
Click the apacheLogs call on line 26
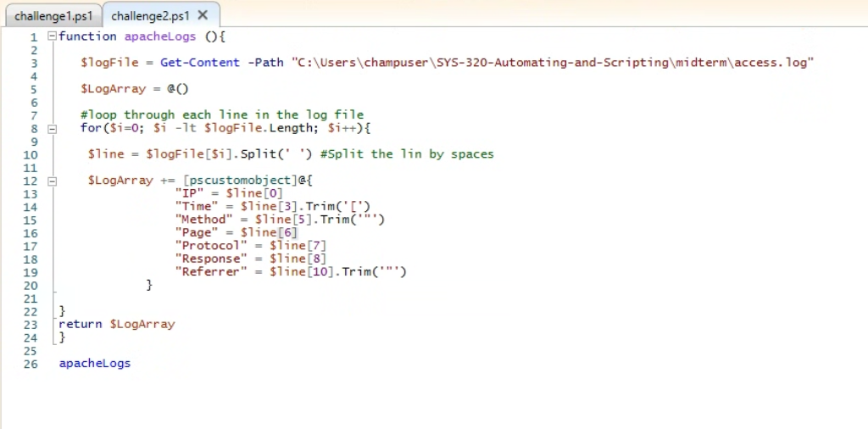point(94,364)
